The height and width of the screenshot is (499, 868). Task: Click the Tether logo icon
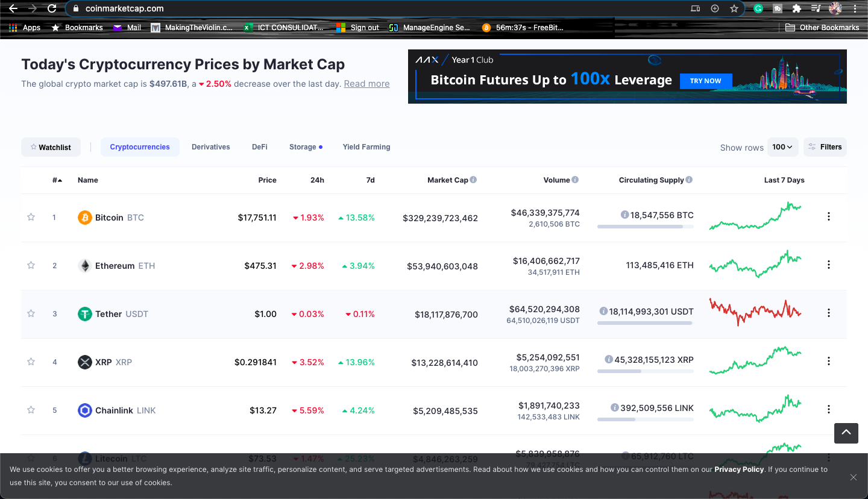coord(85,314)
